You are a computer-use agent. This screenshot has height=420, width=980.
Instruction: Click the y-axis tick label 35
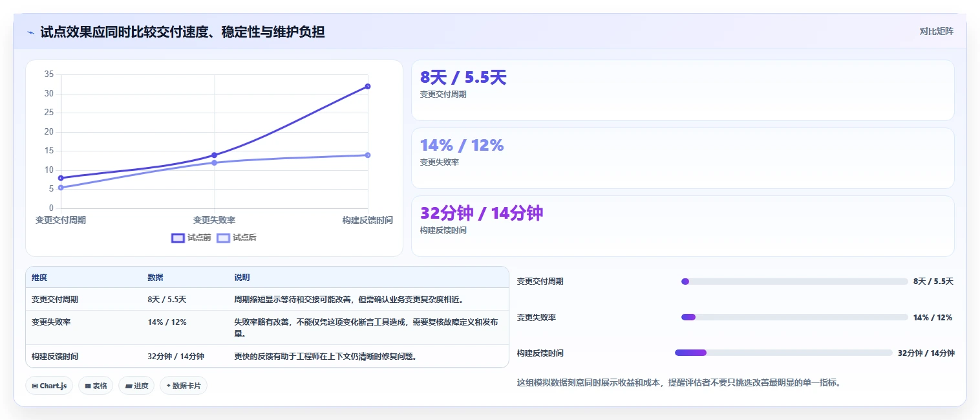coord(49,74)
